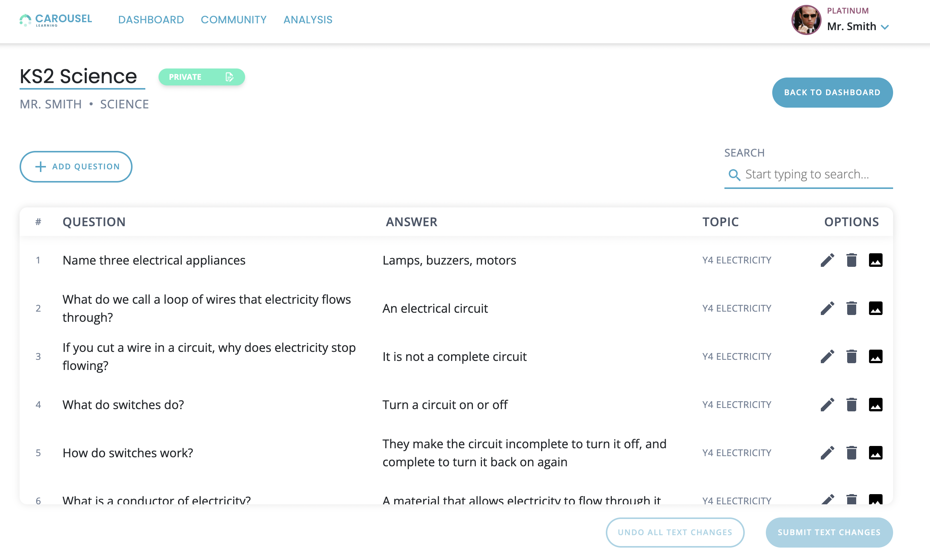Go to the COMMUNITY page

pyautogui.click(x=234, y=20)
